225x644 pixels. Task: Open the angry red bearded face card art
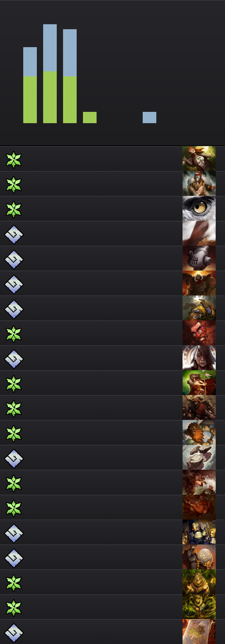(x=199, y=333)
